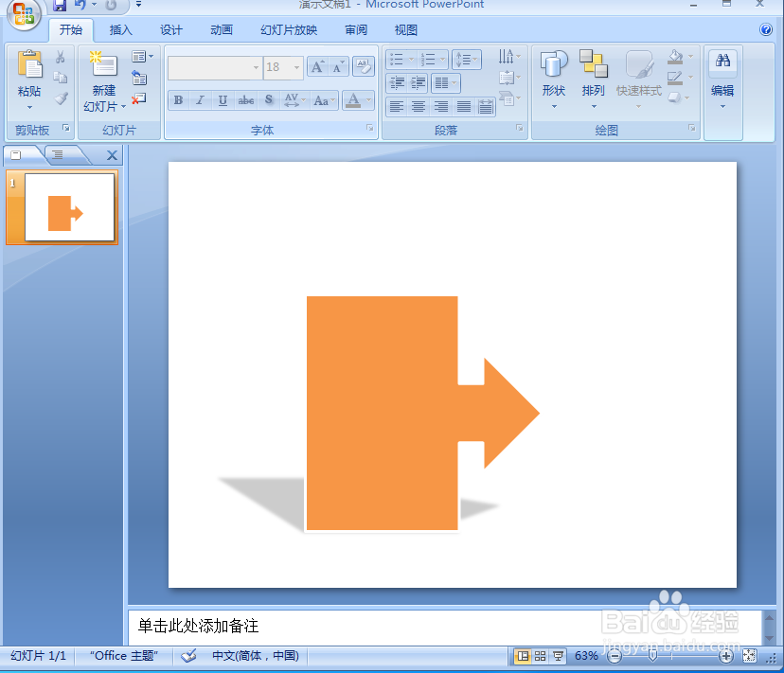Click the Format Painter brush icon
The image size is (784, 673).
tap(61, 98)
